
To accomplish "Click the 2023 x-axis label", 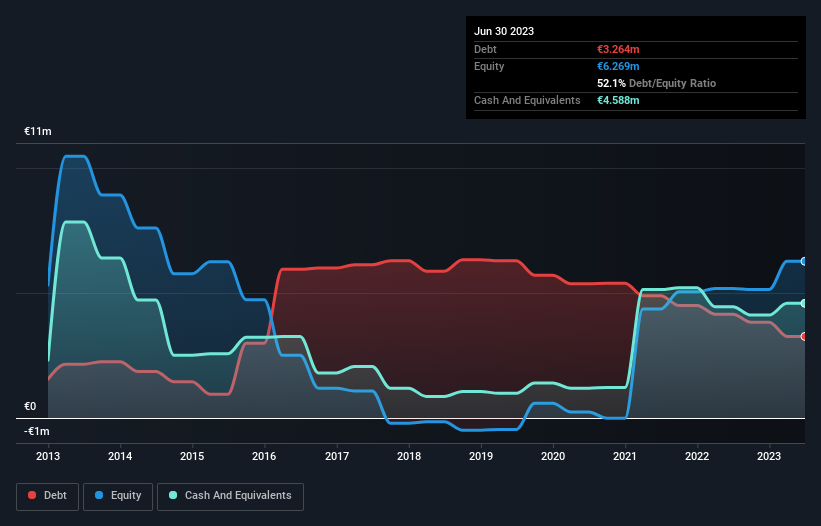I will point(769,456).
